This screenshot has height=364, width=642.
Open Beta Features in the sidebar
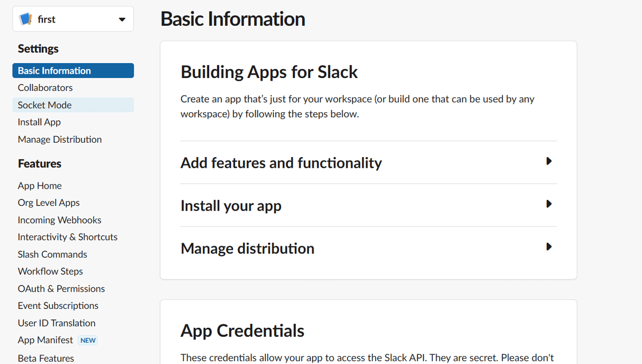click(x=45, y=358)
